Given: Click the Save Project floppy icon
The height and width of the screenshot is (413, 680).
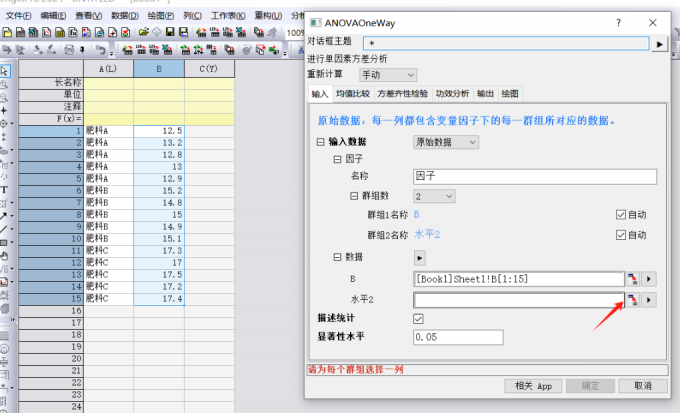Looking at the screenshot, I should point(170,32).
